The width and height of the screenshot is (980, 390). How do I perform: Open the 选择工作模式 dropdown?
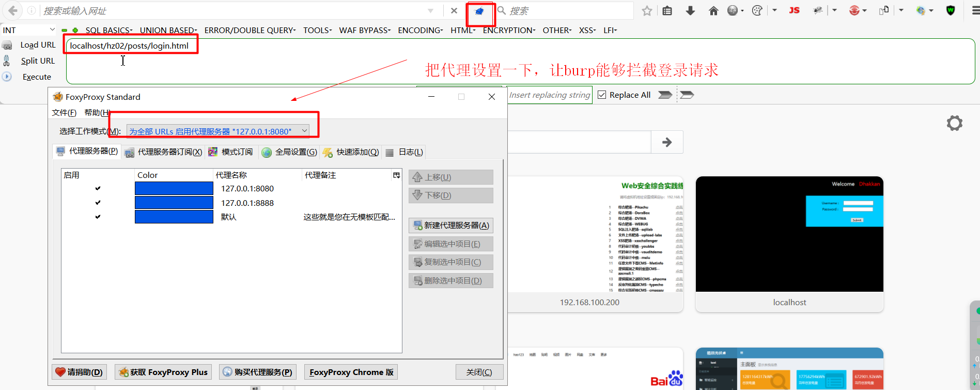pos(218,131)
